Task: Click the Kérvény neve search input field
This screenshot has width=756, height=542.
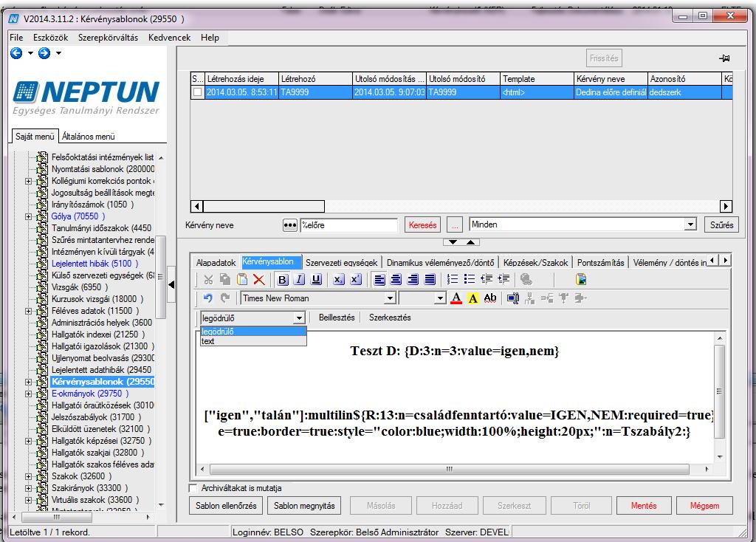Action: [x=348, y=224]
